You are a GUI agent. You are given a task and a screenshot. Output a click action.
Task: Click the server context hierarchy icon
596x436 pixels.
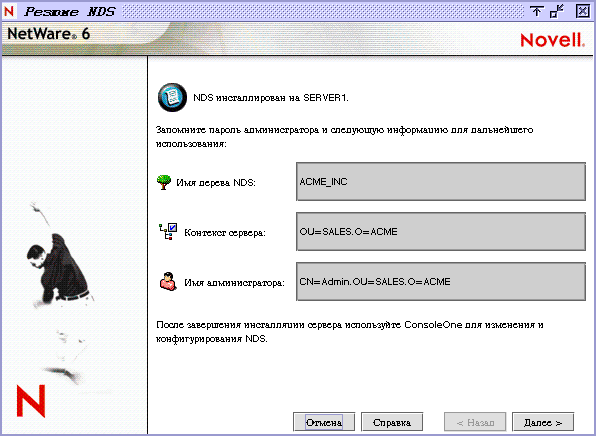tap(168, 231)
